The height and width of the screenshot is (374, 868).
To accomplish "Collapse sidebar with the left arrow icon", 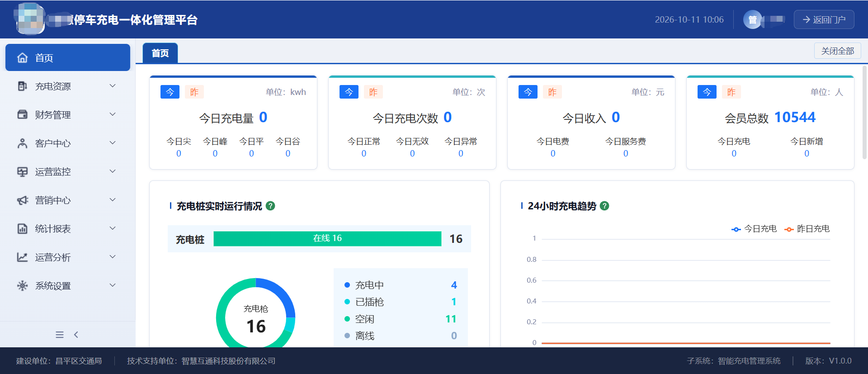I will [x=76, y=335].
